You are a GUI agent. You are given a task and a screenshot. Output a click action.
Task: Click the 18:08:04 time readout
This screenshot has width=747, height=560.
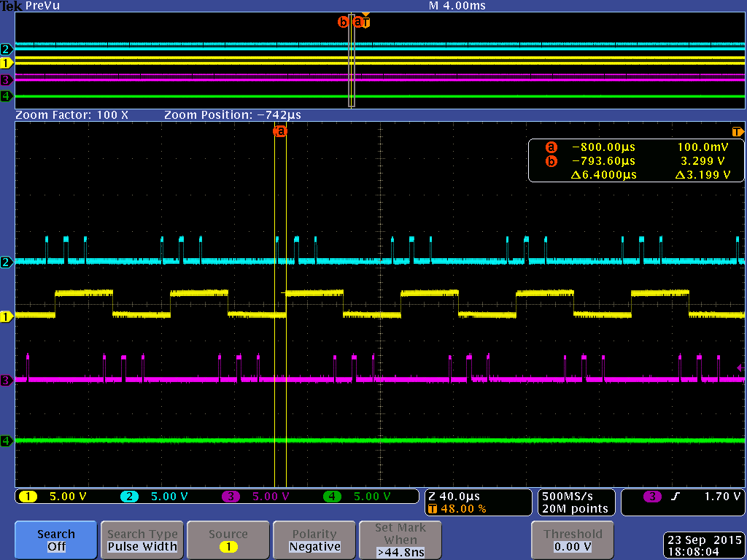point(693,552)
